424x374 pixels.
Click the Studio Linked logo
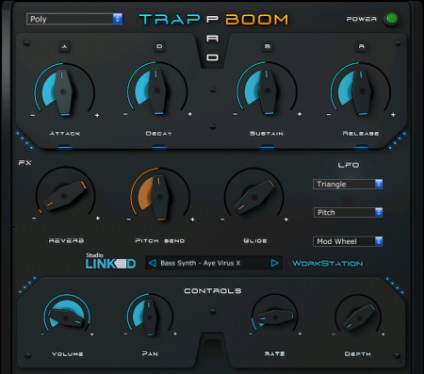110,261
